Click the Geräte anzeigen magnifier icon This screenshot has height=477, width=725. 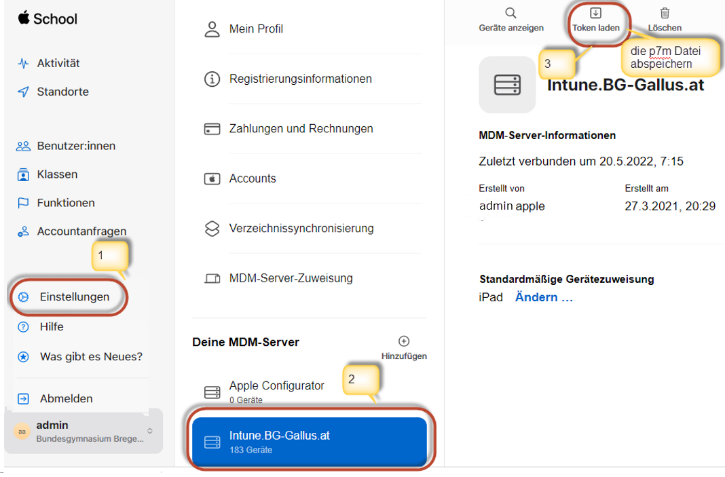pyautogui.click(x=511, y=13)
